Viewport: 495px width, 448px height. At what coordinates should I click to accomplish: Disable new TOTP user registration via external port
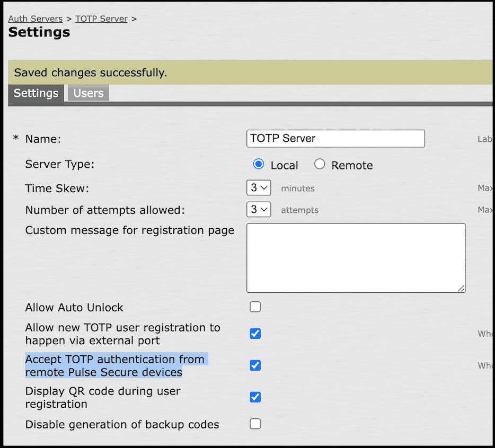pyautogui.click(x=255, y=333)
